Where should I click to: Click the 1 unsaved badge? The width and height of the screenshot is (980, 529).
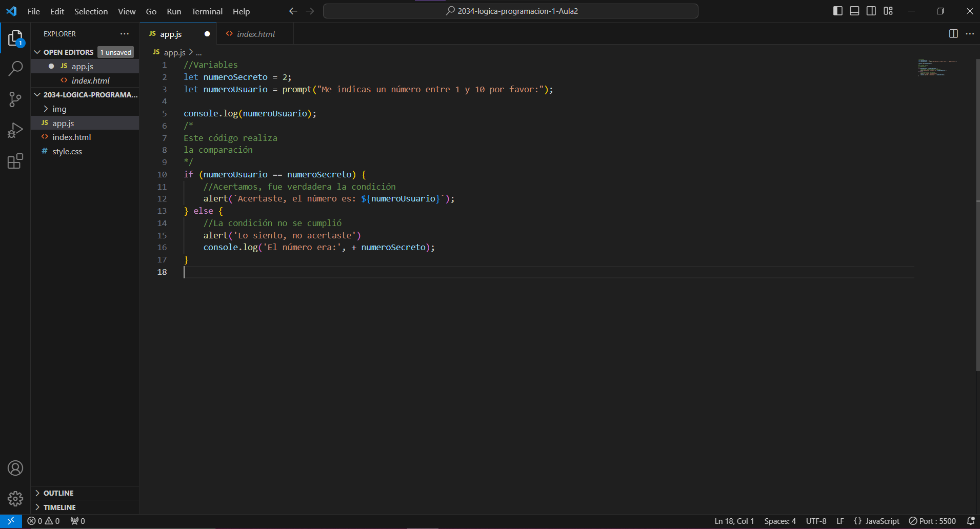[x=116, y=52]
